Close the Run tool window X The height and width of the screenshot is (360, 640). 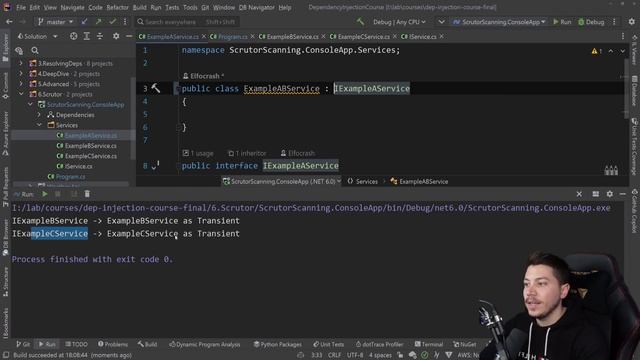point(579,194)
